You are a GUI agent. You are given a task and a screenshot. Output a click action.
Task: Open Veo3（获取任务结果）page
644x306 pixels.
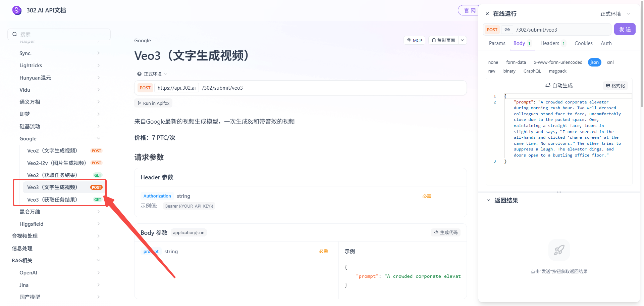click(x=64, y=200)
